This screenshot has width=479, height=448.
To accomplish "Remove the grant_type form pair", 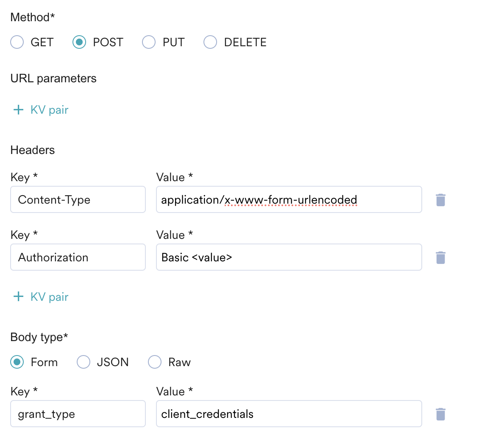I will [x=440, y=414].
